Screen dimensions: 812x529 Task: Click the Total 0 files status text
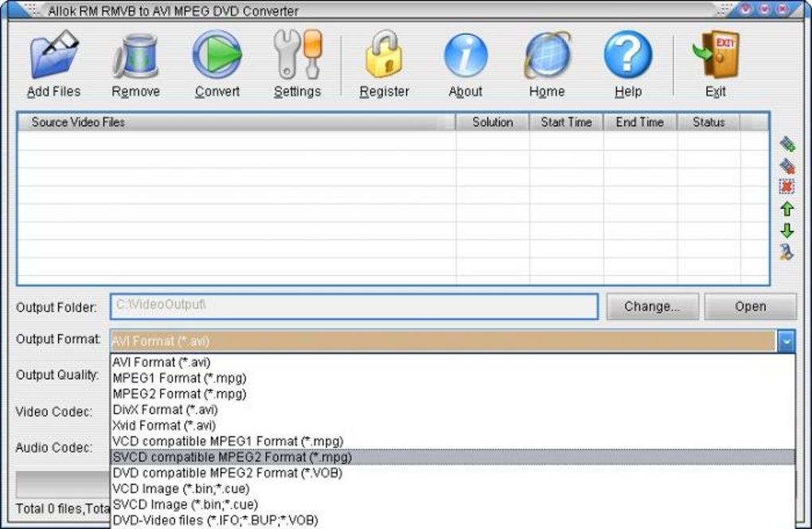pos(63,509)
